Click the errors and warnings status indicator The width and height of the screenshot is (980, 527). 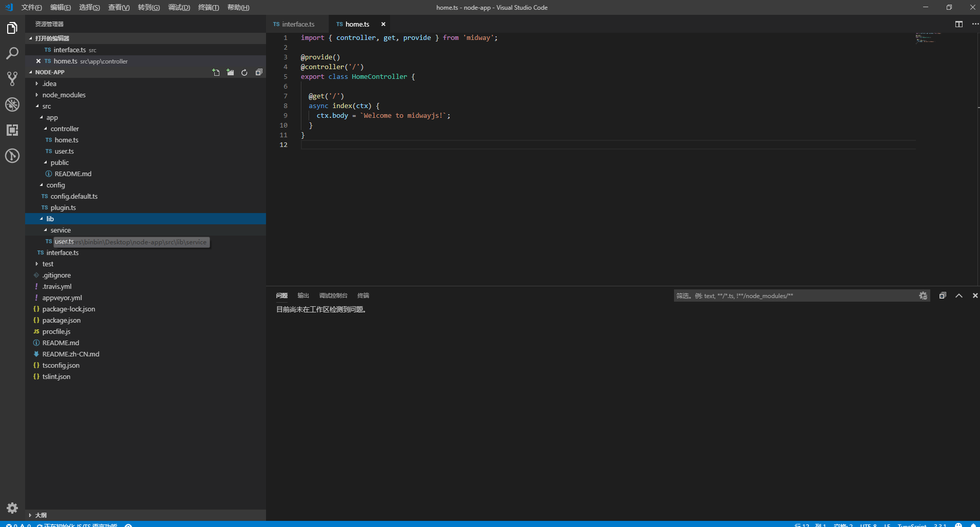pos(18,525)
